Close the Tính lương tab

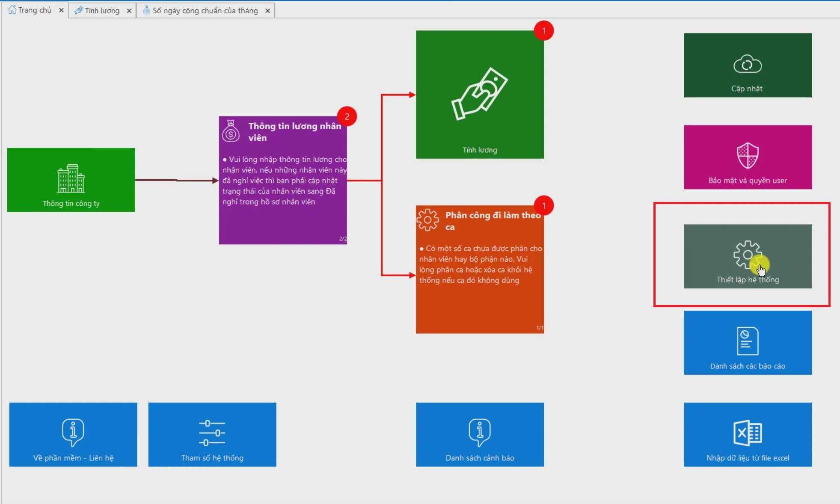pyautogui.click(x=129, y=11)
